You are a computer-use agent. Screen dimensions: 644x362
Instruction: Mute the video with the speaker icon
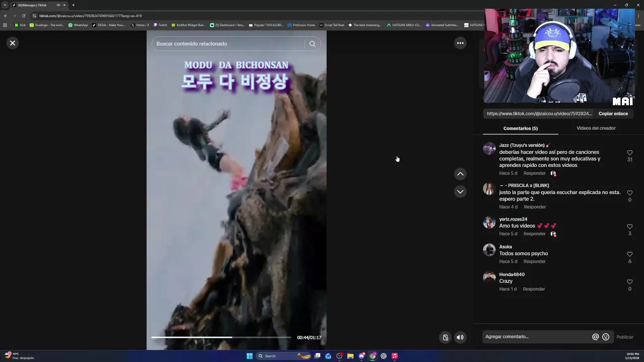click(x=460, y=337)
